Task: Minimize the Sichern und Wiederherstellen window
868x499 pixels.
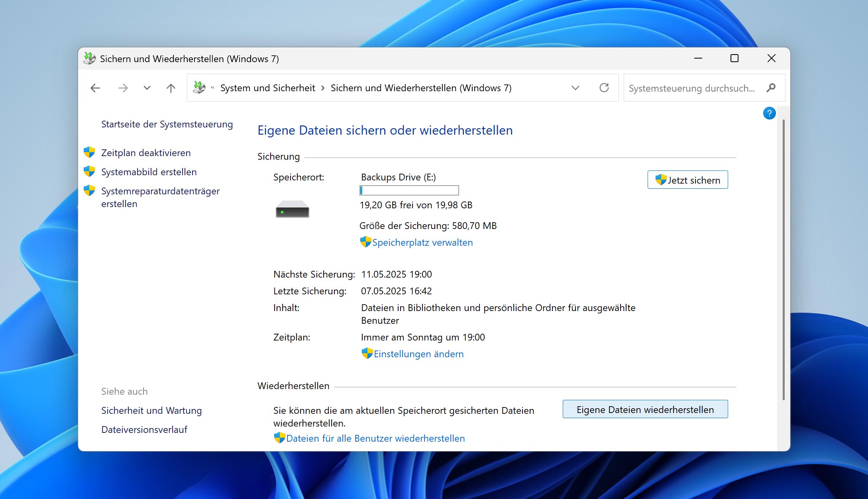Action: [x=698, y=59]
